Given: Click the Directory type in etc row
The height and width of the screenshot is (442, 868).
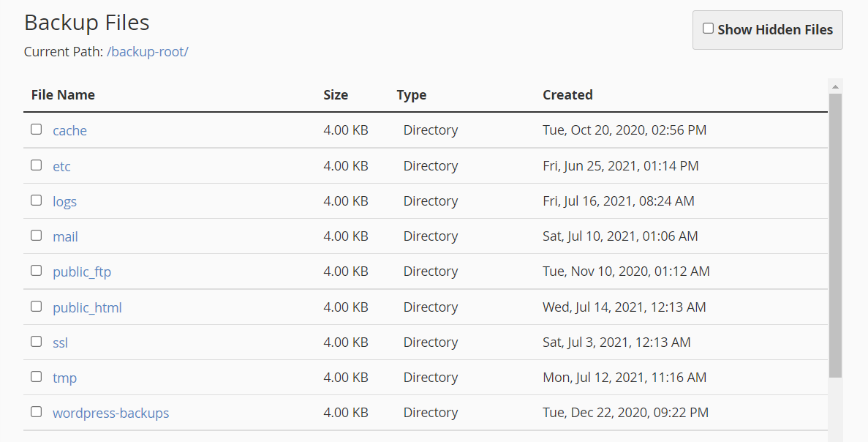Looking at the screenshot, I should [431, 166].
